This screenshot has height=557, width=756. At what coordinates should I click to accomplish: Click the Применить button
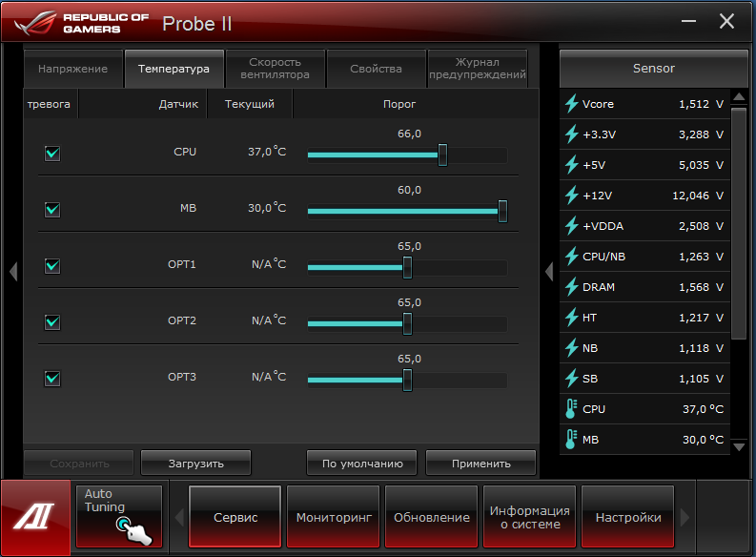click(480, 463)
